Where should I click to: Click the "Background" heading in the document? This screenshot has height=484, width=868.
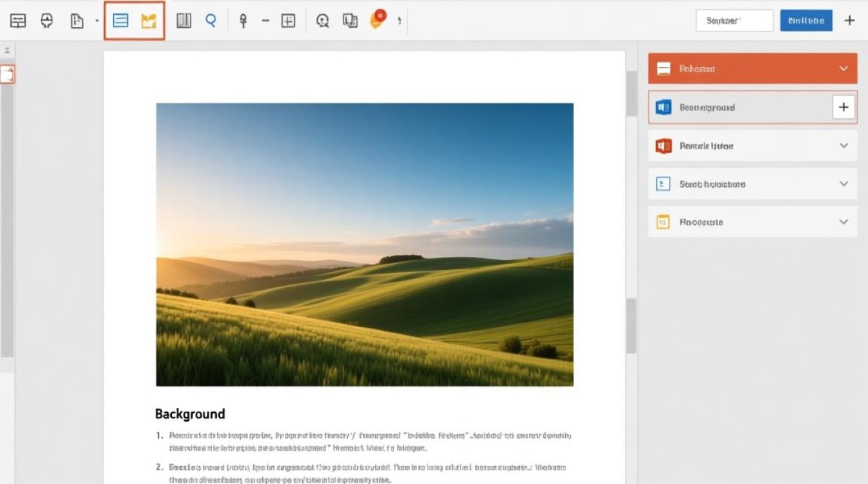[x=190, y=414]
